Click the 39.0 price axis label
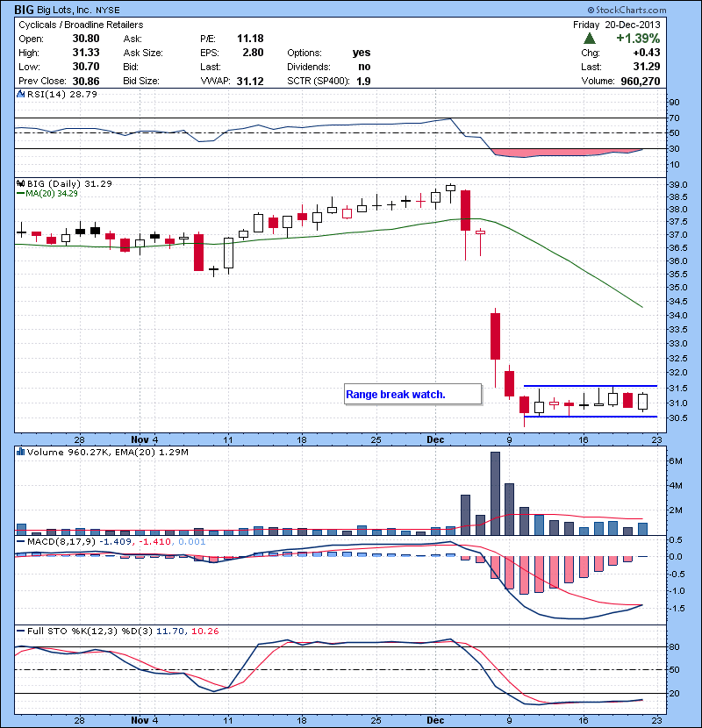 click(677, 184)
